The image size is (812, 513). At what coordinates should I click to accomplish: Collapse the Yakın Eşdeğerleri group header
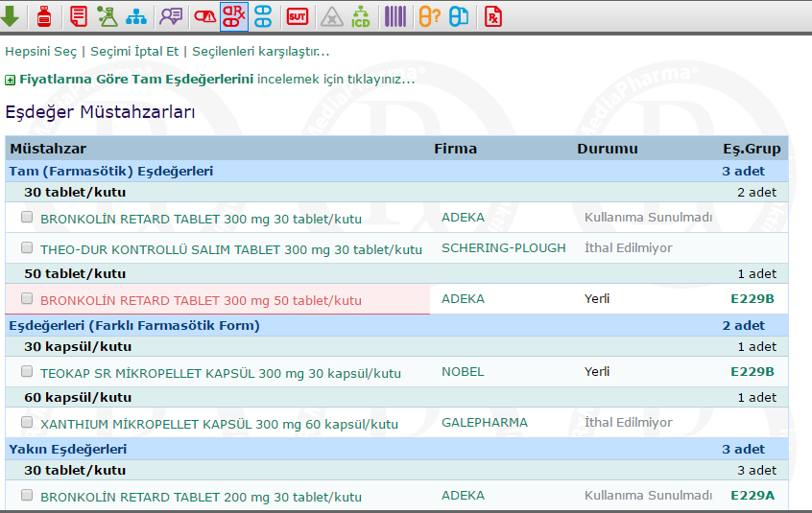(68, 449)
